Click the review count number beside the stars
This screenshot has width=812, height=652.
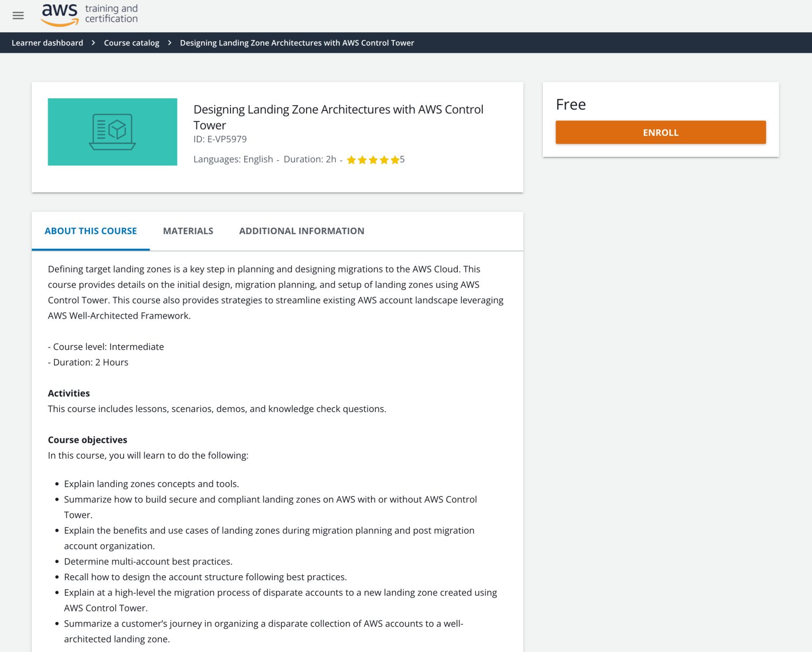[402, 159]
